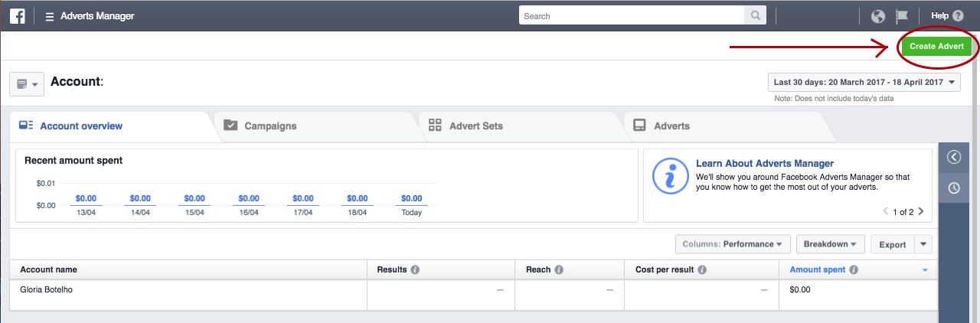Click the $0.00 bar for 13/04
The height and width of the screenshot is (323, 980).
point(86,199)
